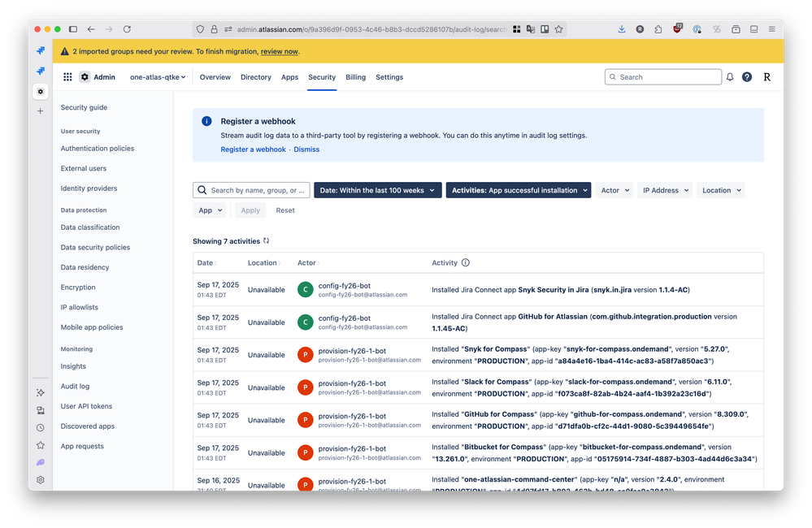Open the history clock icon in sidebar
The image size is (812, 528).
click(41, 427)
